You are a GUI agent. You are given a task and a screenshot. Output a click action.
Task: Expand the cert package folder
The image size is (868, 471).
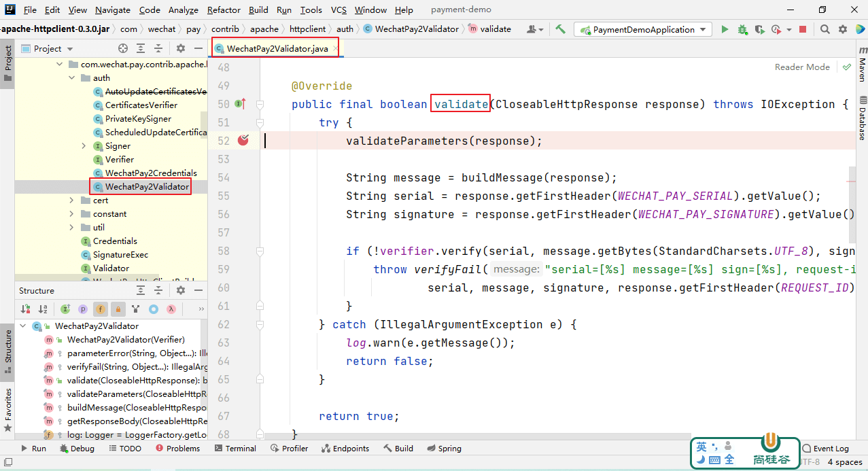tap(72, 200)
